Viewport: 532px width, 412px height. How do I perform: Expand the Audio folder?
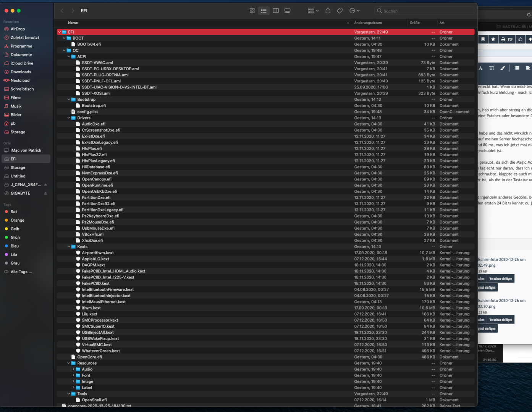point(73,369)
